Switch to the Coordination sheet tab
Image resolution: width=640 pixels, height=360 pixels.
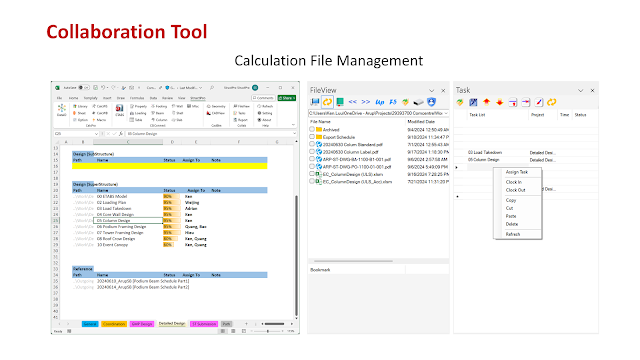click(114, 324)
